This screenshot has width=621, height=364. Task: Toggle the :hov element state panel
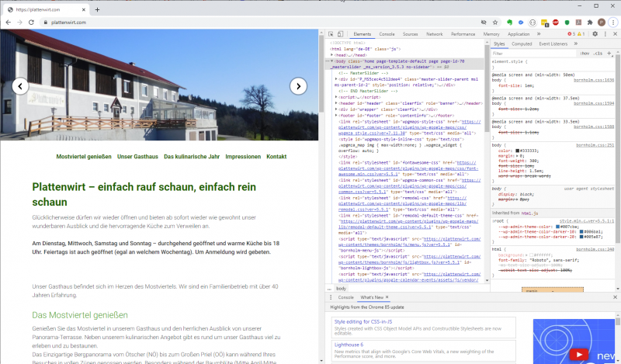click(x=585, y=54)
